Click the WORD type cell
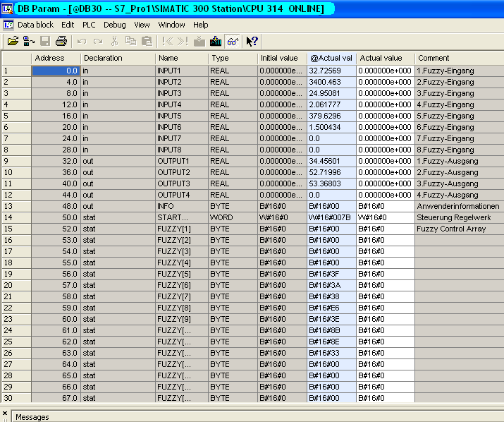The height and width of the screenshot is (422, 504). click(x=233, y=217)
